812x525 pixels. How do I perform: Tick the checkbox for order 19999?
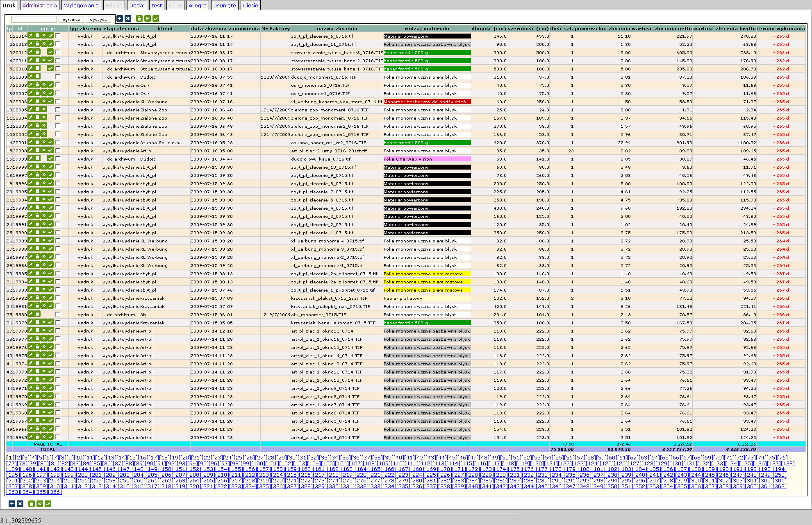tap(58, 158)
